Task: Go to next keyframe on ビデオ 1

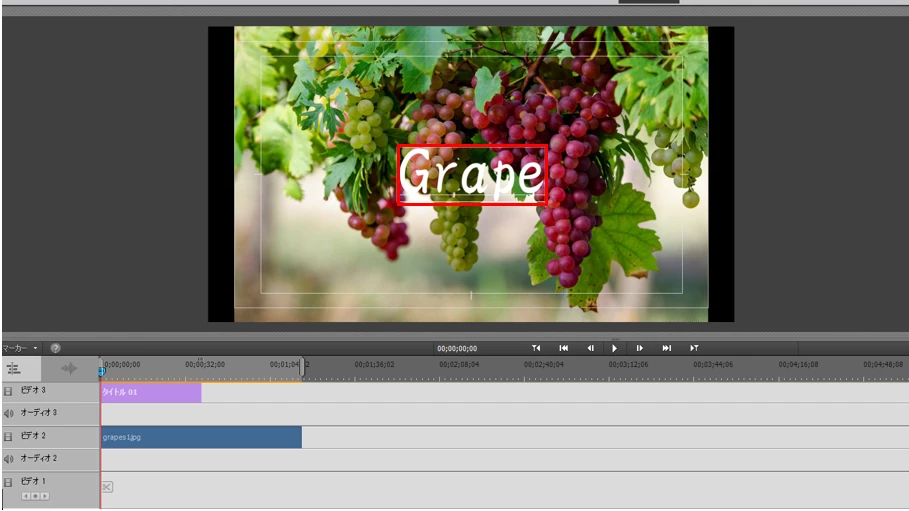Action: coord(45,496)
